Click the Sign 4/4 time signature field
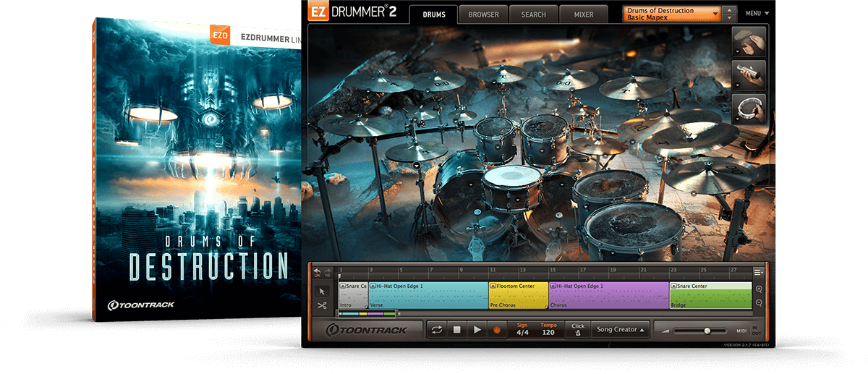 pyautogui.click(x=522, y=329)
